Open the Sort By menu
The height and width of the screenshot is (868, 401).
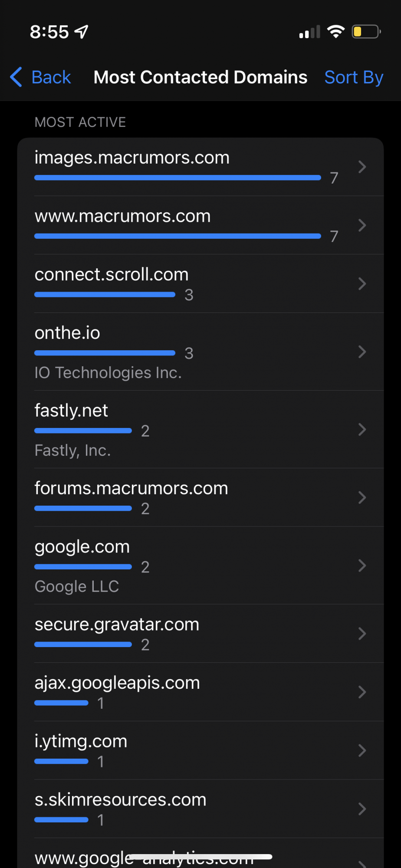point(354,77)
